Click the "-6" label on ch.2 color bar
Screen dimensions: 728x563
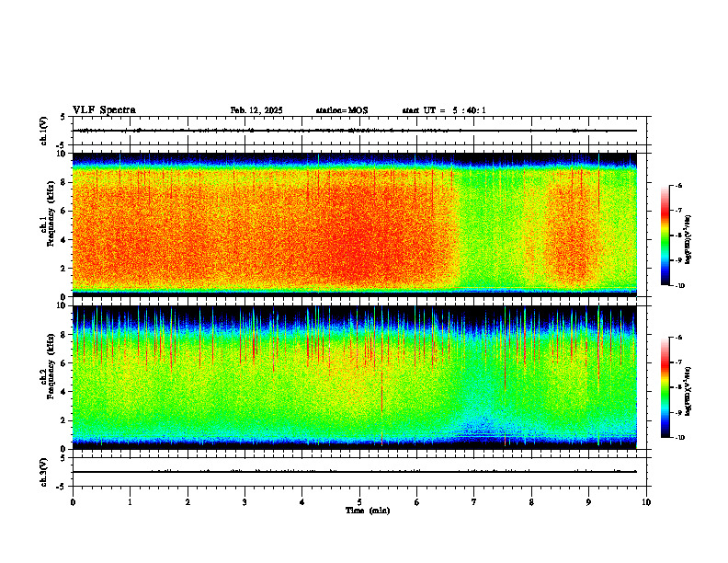point(678,338)
